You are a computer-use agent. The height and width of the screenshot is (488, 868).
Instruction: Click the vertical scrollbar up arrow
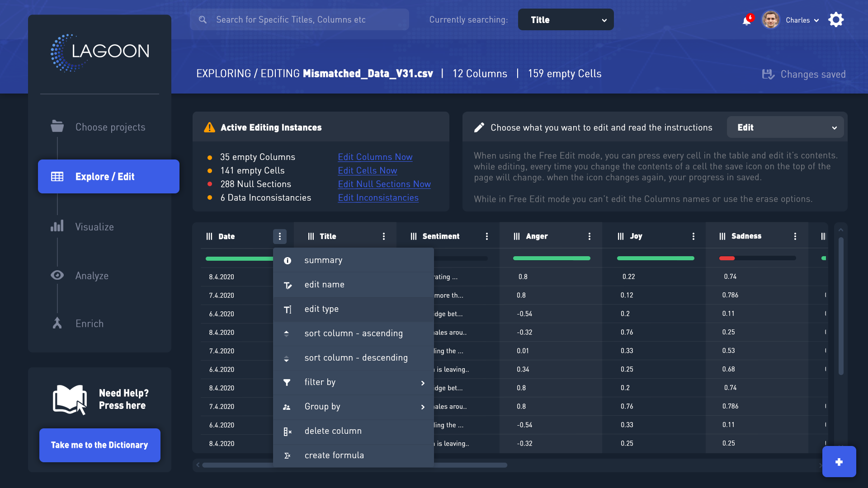pyautogui.click(x=841, y=230)
